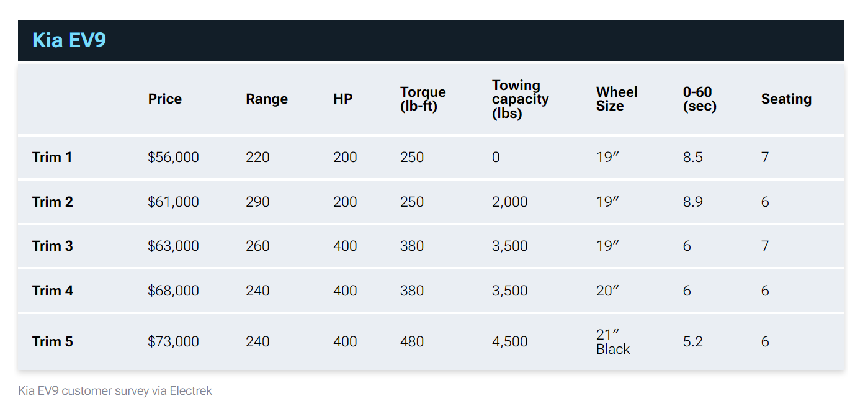
Task: Click the Kia EV9 table title
Action: click(x=69, y=40)
